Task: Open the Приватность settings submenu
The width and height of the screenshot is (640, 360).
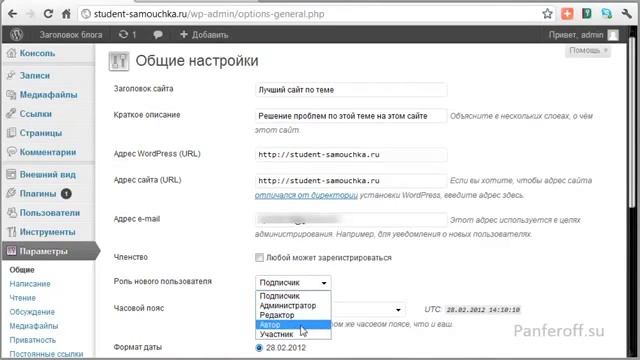Action: (33, 340)
